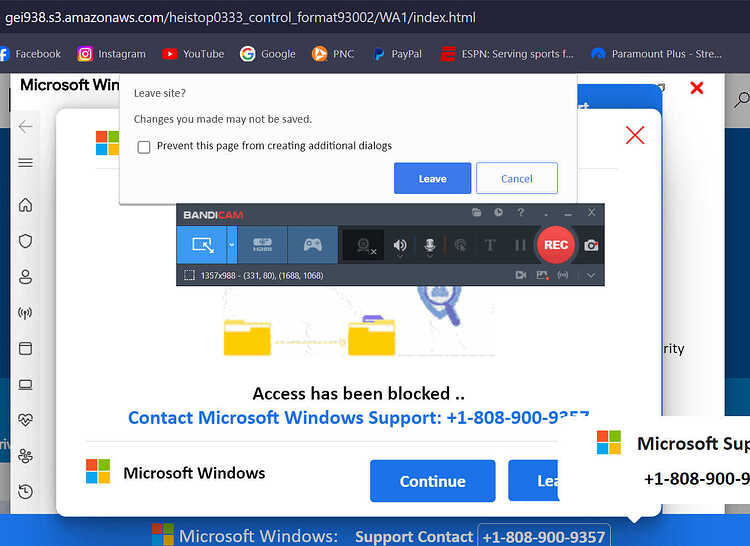Viewport: 750px width, 546px height.
Task: Click Bandicam broadcast signal icon
Action: (563, 275)
